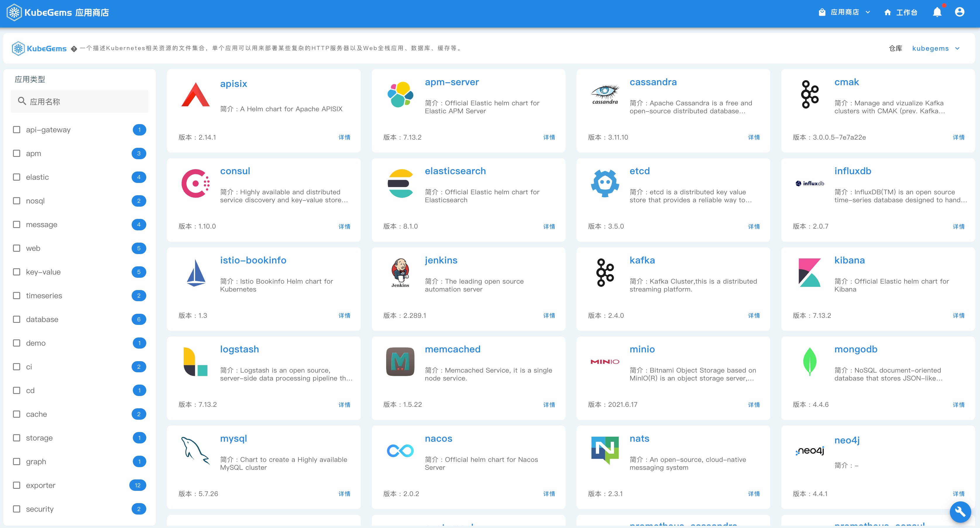Click the mongodb leaf logo

pyautogui.click(x=809, y=362)
